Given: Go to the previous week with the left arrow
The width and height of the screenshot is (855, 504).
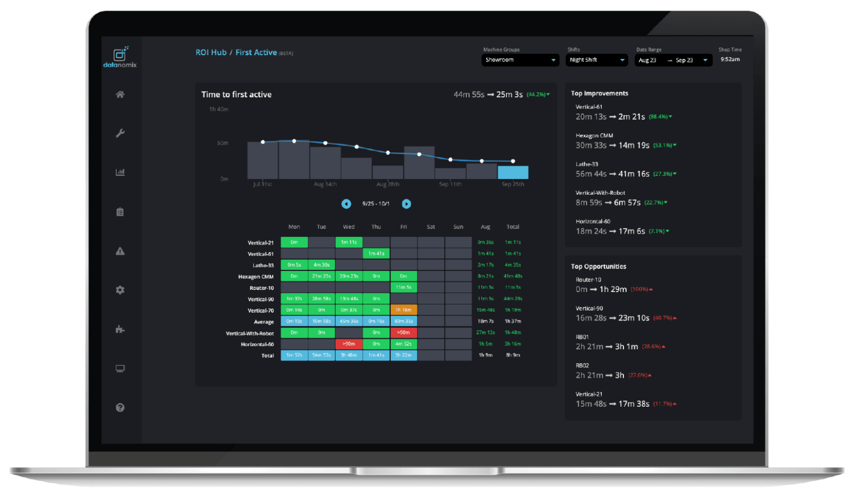Looking at the screenshot, I should click(346, 204).
